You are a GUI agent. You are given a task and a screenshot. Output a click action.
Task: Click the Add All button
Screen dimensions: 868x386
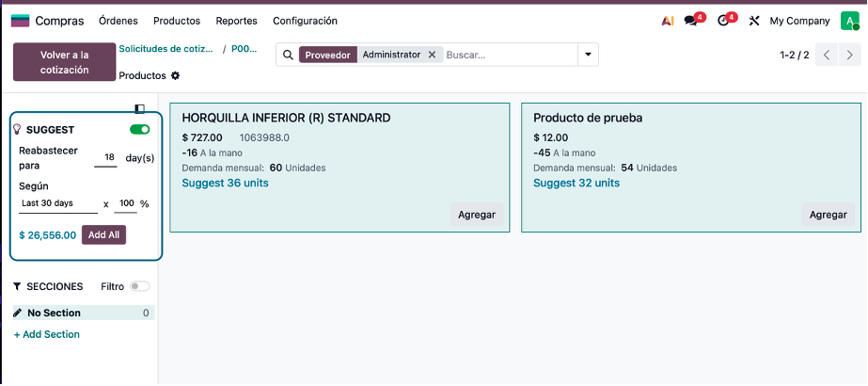(103, 234)
